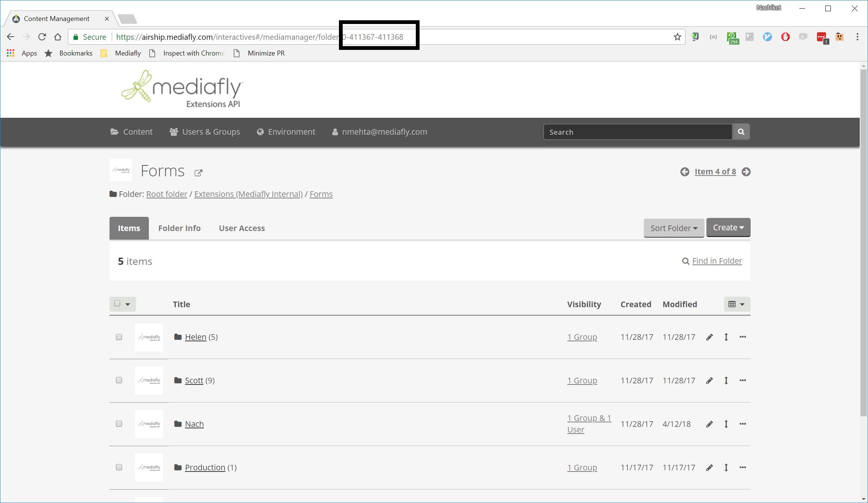Bookmark this page with the star icon
This screenshot has width=868, height=503.
click(677, 37)
